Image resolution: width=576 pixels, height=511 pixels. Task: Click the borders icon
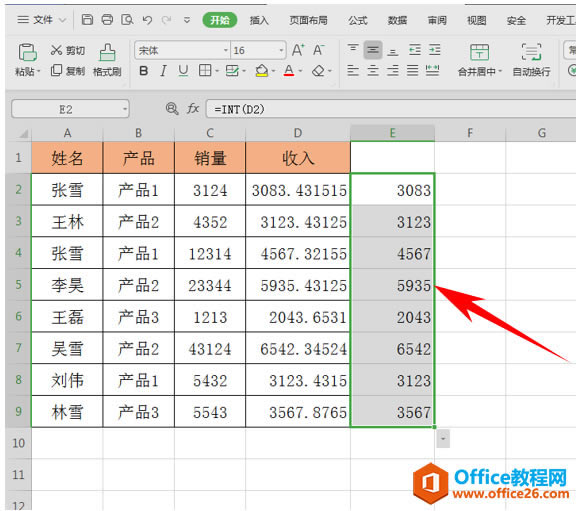205,71
